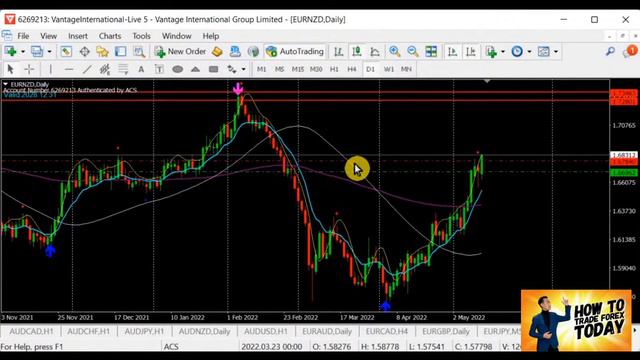This screenshot has width=640, height=360.
Task: Switch to candlestick chart display
Action: (x=357, y=51)
